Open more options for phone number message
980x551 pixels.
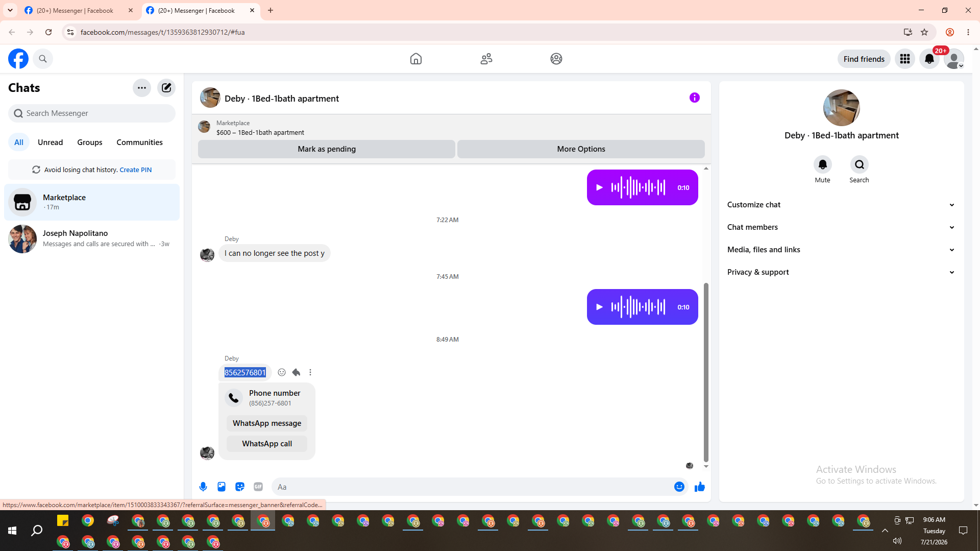(310, 372)
